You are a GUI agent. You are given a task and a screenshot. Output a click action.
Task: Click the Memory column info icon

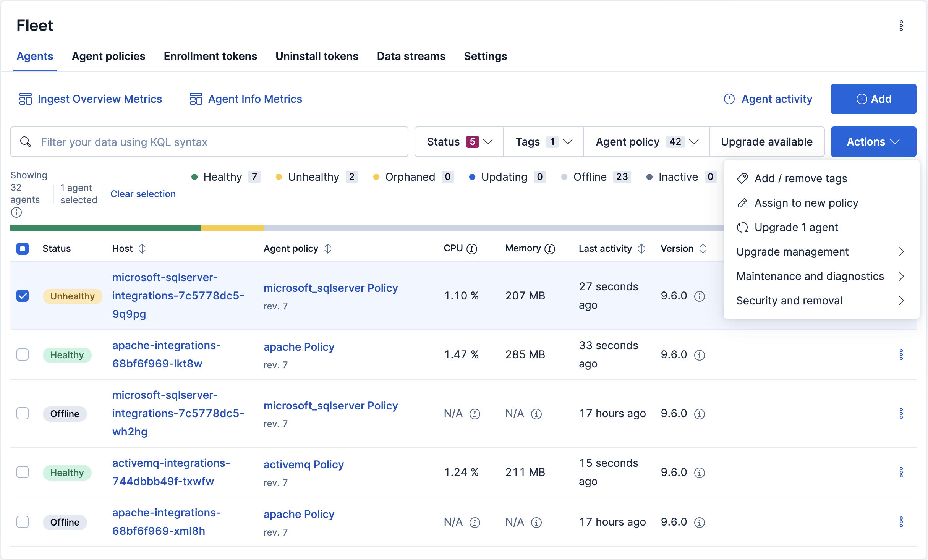[x=550, y=249]
